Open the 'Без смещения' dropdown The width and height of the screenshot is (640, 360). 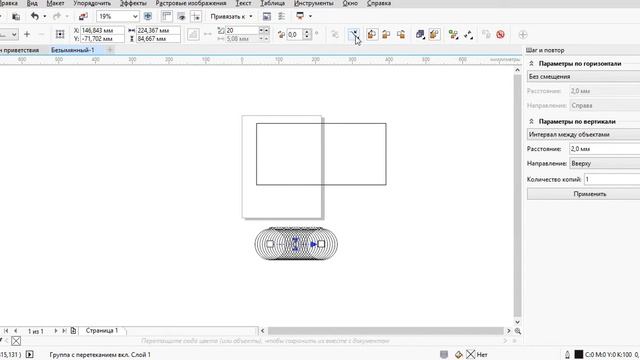pyautogui.click(x=584, y=77)
